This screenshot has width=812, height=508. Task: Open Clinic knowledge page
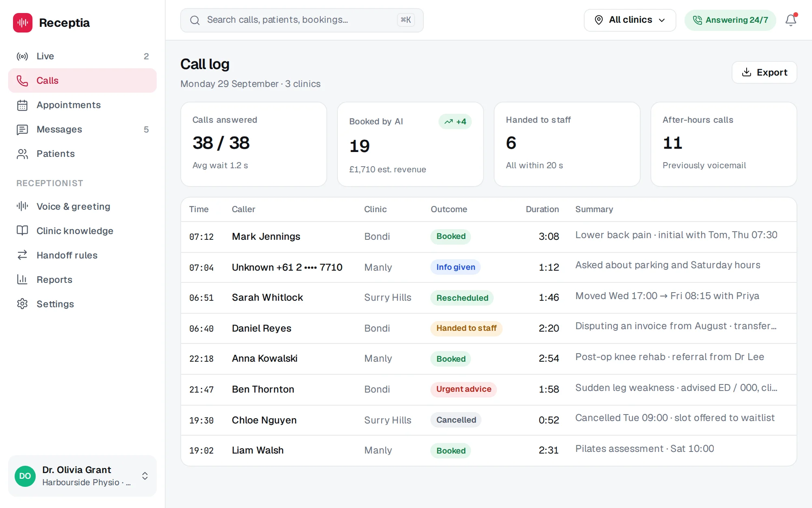click(x=82, y=231)
